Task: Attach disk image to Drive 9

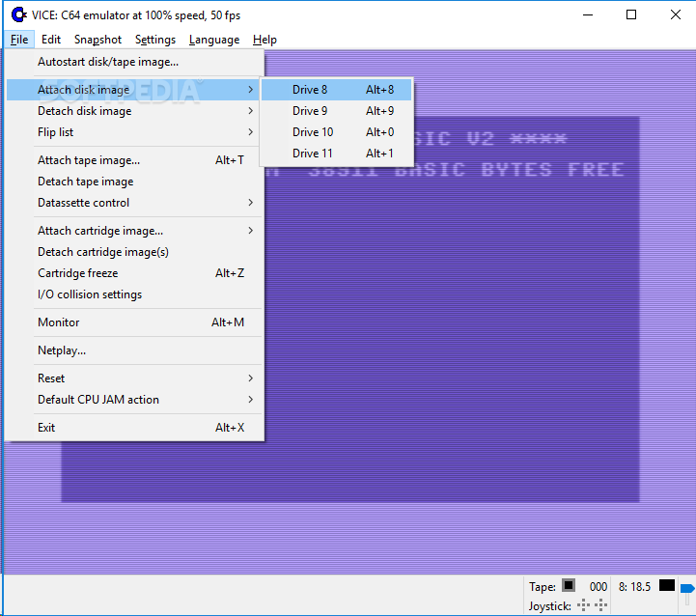Action: [x=337, y=111]
